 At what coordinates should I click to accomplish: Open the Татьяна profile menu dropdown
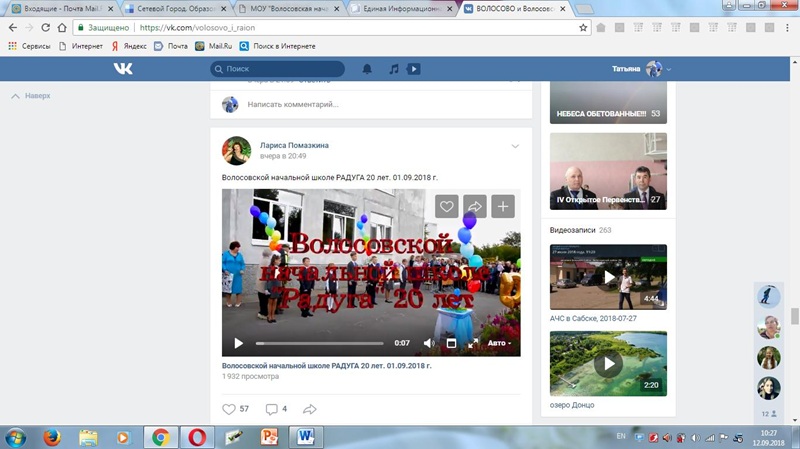(641, 69)
